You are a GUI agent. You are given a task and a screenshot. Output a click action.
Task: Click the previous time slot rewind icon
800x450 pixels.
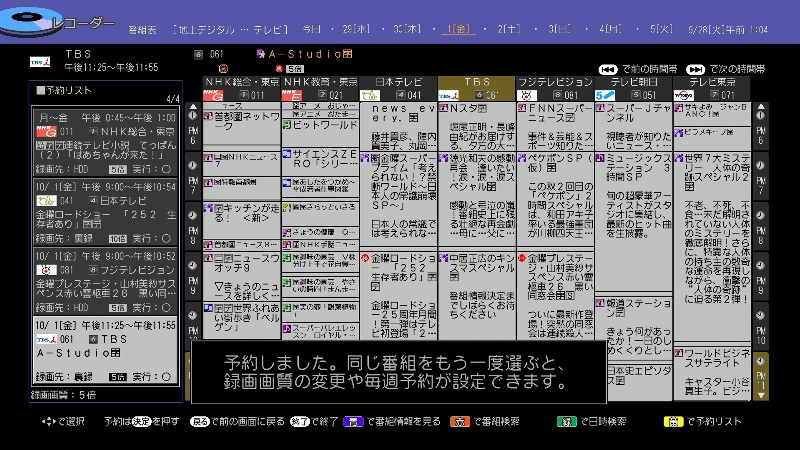[608, 69]
